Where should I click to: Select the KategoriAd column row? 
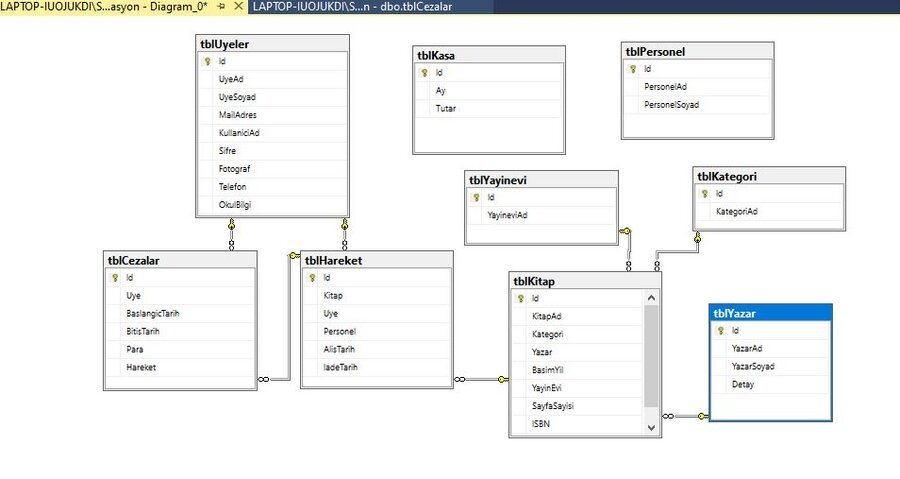pyautogui.click(x=769, y=212)
